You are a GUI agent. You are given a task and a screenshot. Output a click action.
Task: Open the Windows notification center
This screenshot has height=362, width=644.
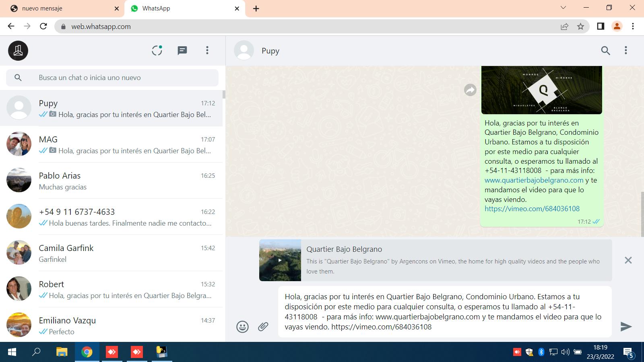tap(629, 353)
